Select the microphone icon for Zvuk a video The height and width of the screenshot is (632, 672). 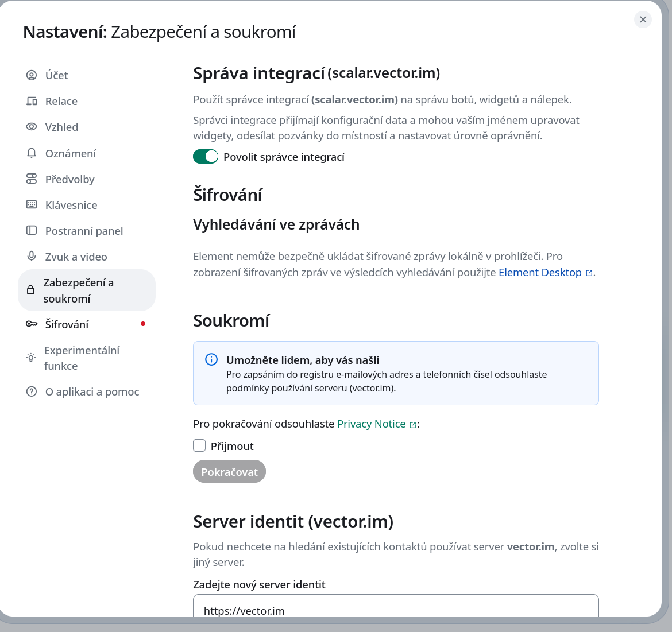tap(31, 257)
